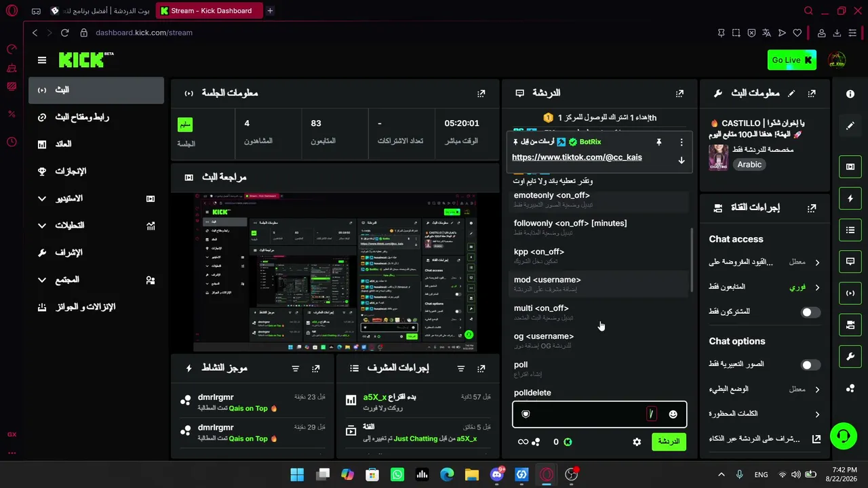The height and width of the screenshot is (488, 868).
Task: Pop out the معلومات الجلسة panel
Action: 481,94
